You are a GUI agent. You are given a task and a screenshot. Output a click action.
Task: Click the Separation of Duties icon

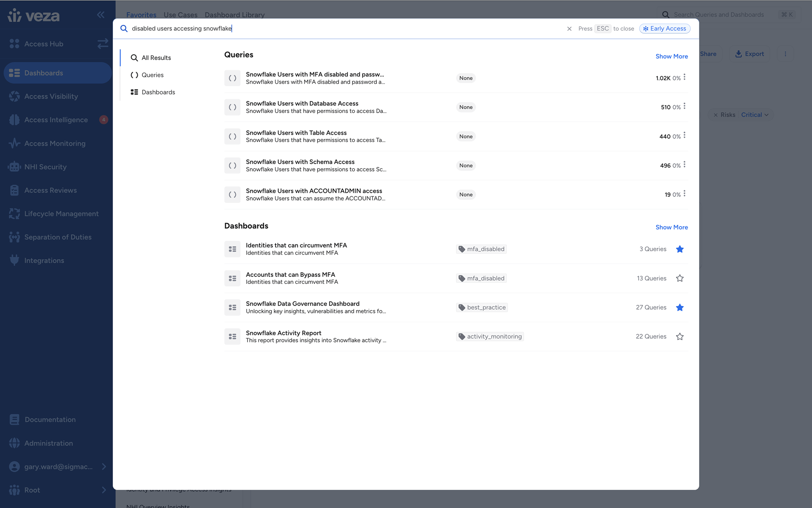[14, 237]
